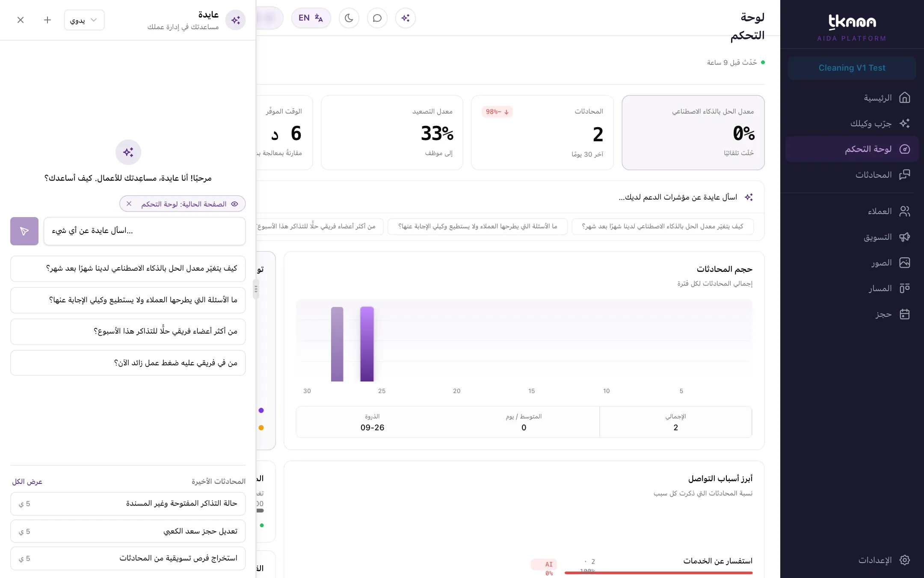The height and width of the screenshot is (578, 924).
Task: Click the bright purple bar in حجم المحادثات chart
Action: pos(367,344)
